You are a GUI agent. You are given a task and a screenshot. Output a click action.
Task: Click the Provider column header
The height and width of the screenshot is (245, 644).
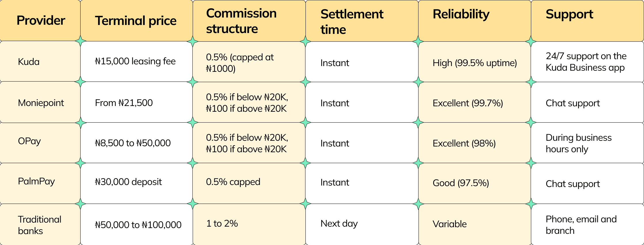[x=41, y=20]
